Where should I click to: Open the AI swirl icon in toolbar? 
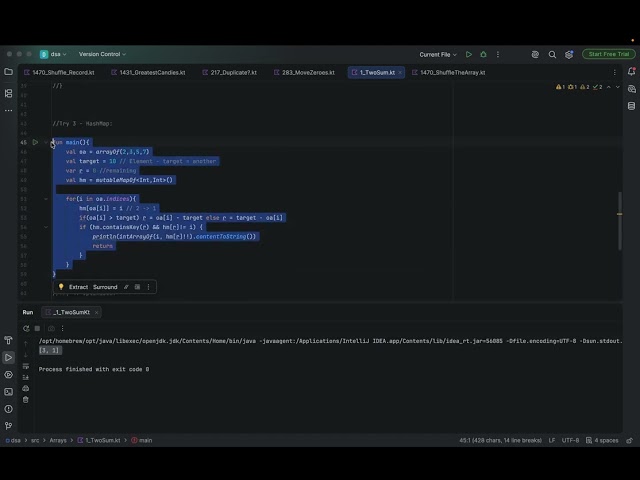point(535,54)
